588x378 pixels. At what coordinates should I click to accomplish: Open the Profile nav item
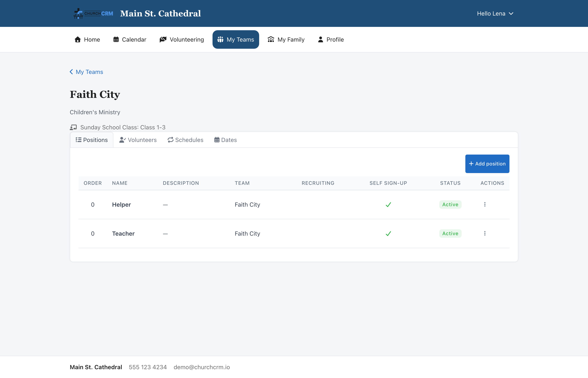(331, 39)
